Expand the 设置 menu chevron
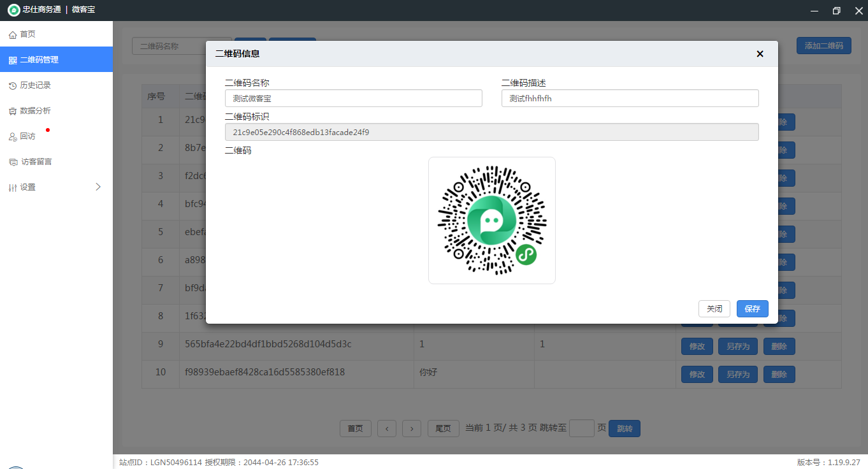The width and height of the screenshot is (868, 469). (98, 187)
